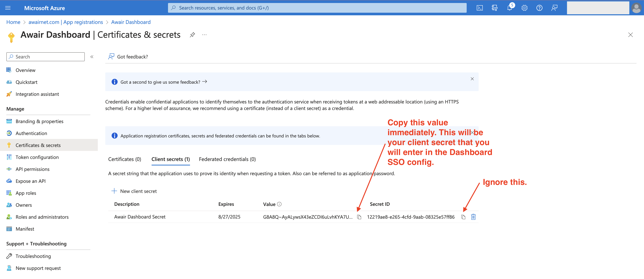Open Roles and administrators
644x279 pixels.
[x=42, y=217]
